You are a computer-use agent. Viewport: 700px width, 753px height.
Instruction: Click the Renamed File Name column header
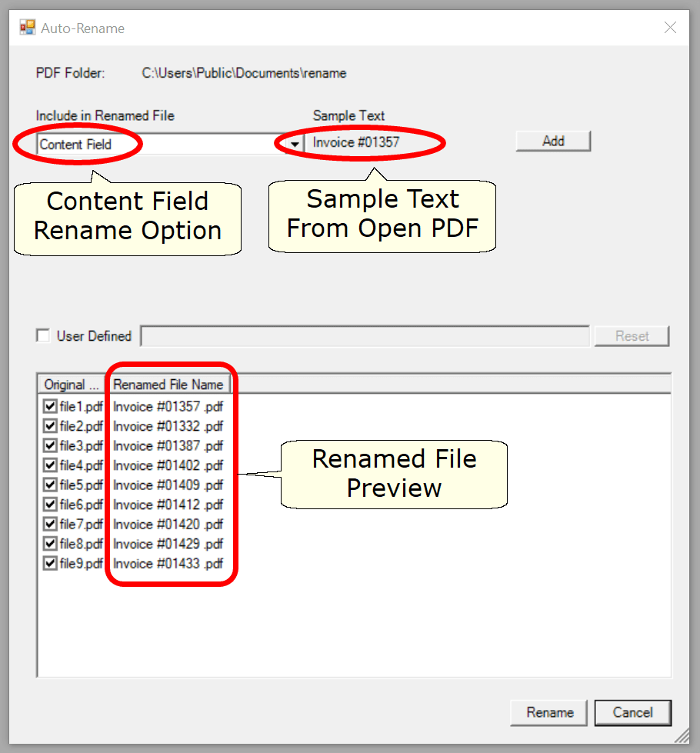pyautogui.click(x=169, y=384)
